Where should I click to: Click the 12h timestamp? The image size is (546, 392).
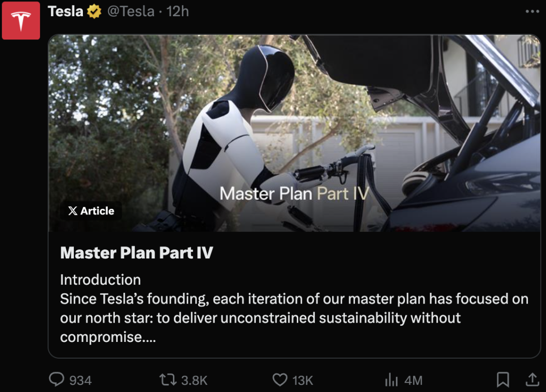coord(177,12)
